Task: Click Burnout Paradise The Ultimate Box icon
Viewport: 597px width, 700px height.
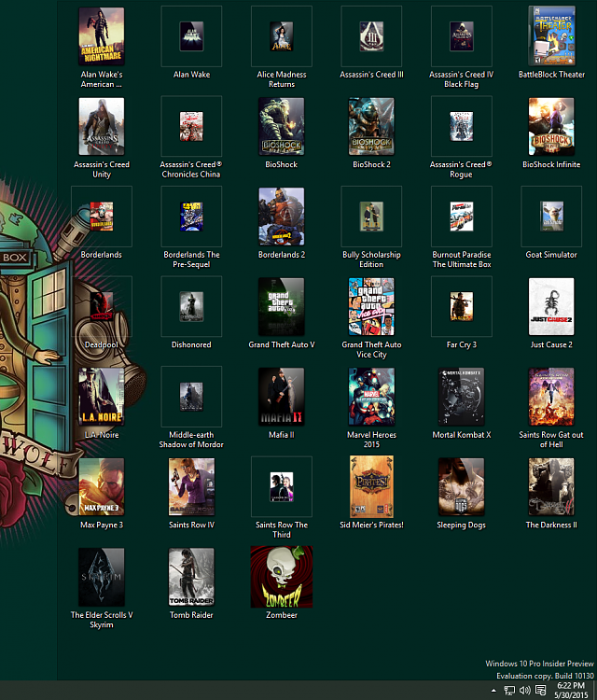Action: (x=462, y=217)
